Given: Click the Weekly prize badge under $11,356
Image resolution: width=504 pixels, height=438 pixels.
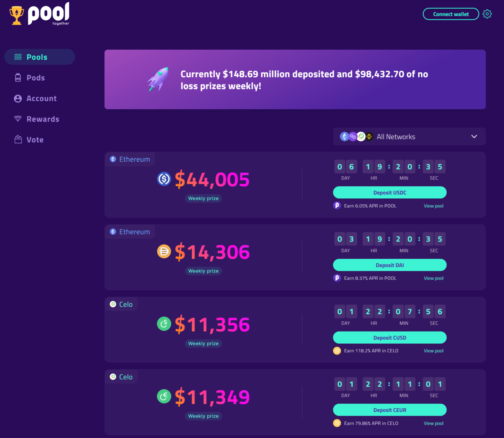Looking at the screenshot, I should (203, 343).
